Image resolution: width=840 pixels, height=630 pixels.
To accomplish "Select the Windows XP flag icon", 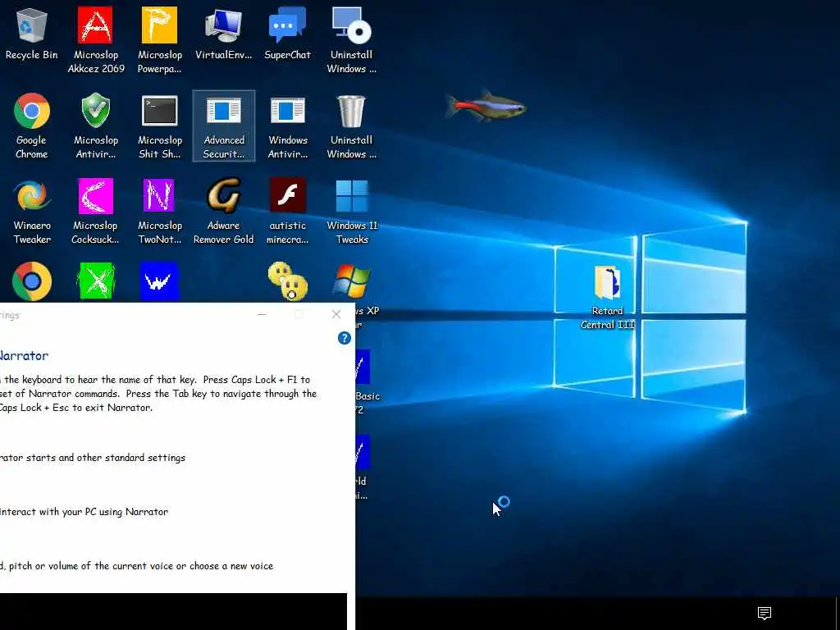I will point(351,281).
